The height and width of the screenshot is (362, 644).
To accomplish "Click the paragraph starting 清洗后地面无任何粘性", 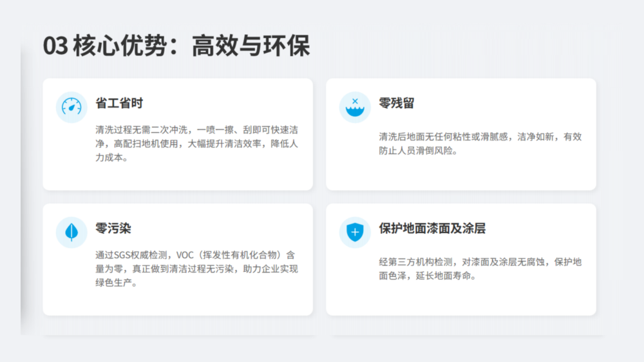I will coord(480,144).
